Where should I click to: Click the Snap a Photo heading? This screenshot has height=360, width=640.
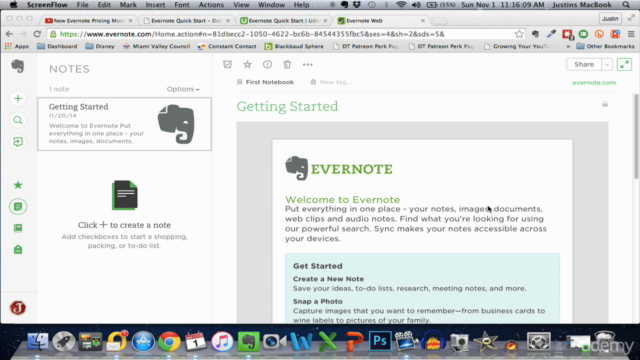(318, 301)
